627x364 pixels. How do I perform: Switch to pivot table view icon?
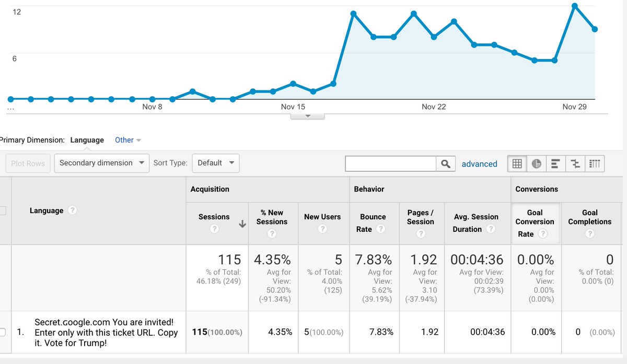594,163
